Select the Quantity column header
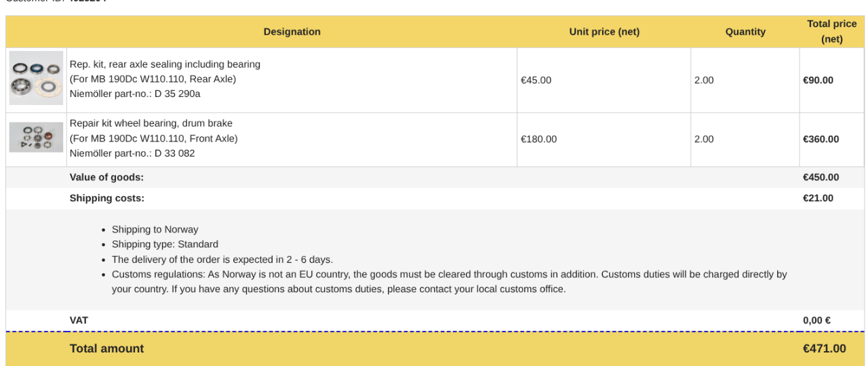The height and width of the screenshot is (366, 868). pyautogui.click(x=745, y=32)
